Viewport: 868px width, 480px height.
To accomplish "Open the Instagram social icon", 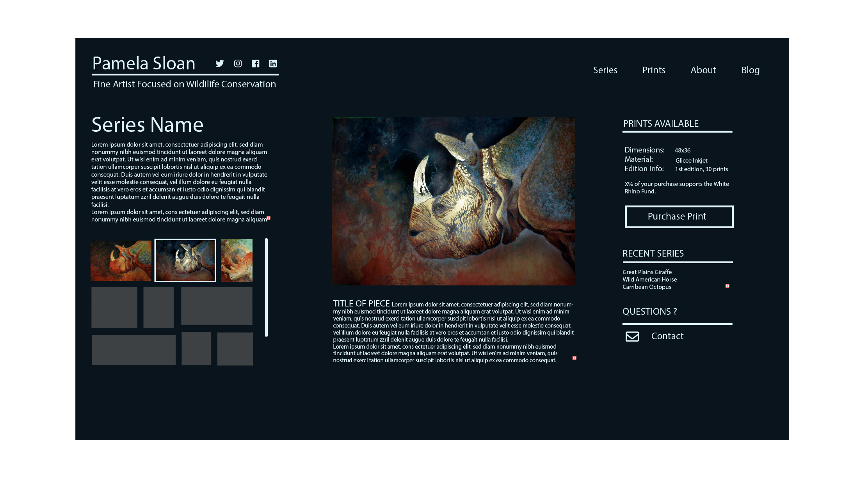I will (238, 64).
